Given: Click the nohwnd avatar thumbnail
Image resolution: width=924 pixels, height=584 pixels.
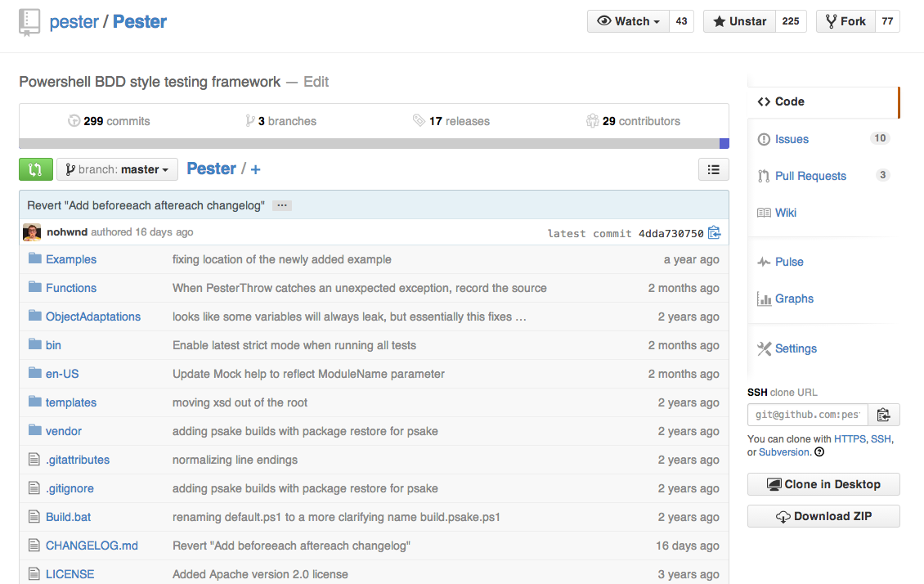Looking at the screenshot, I should pyautogui.click(x=32, y=232).
